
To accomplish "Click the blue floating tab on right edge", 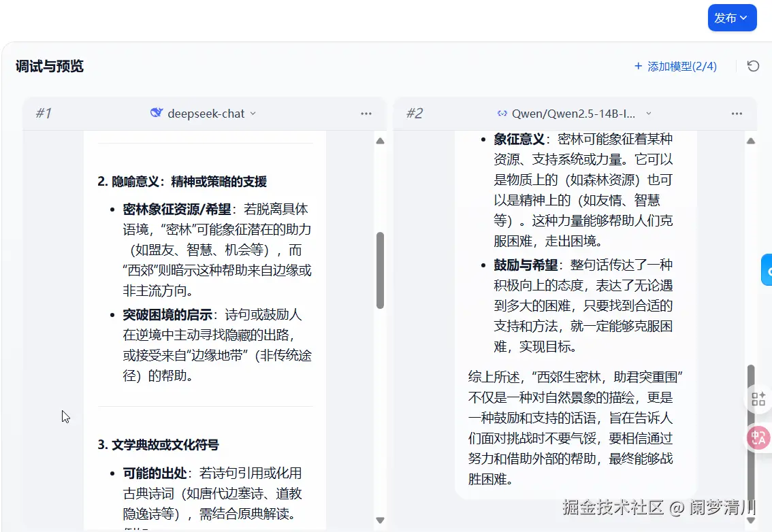I will click(x=767, y=269).
